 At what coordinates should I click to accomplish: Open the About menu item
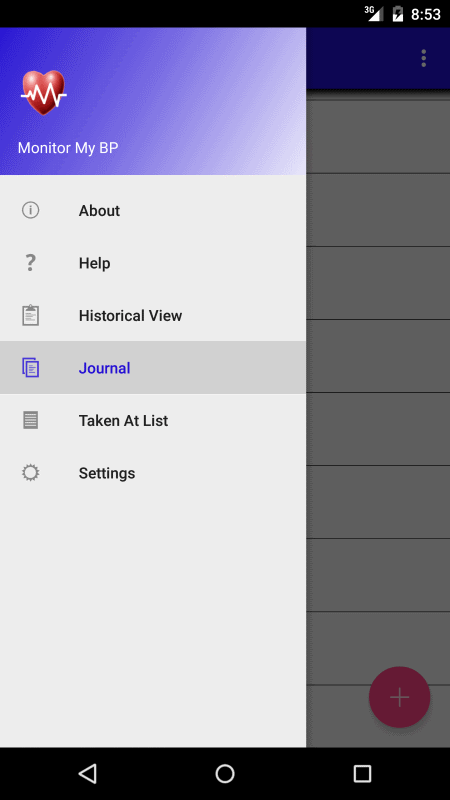[x=153, y=210]
